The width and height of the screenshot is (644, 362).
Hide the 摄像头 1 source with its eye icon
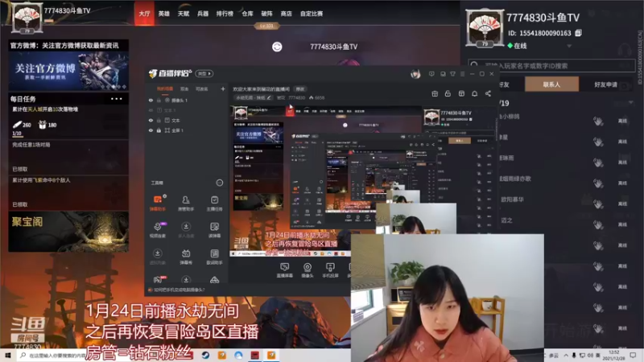tap(151, 100)
